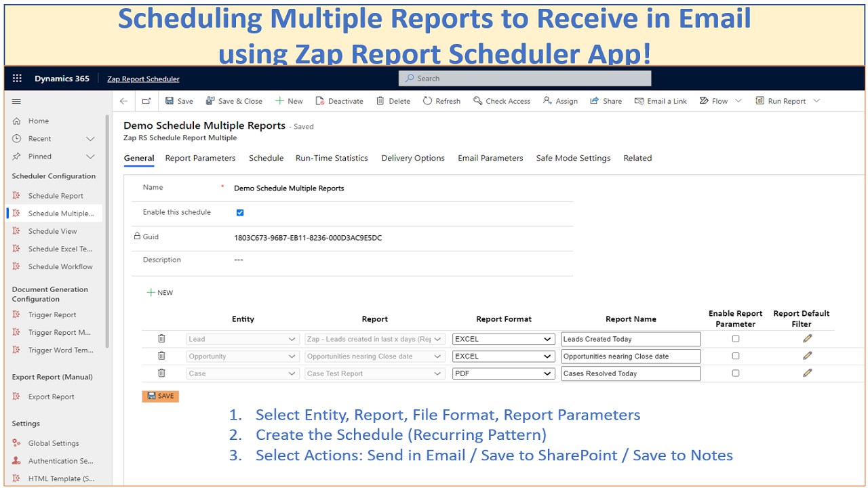The height and width of the screenshot is (488, 868).
Task: Open Zap Report Scheduler app link
Action: pyautogui.click(x=143, y=79)
